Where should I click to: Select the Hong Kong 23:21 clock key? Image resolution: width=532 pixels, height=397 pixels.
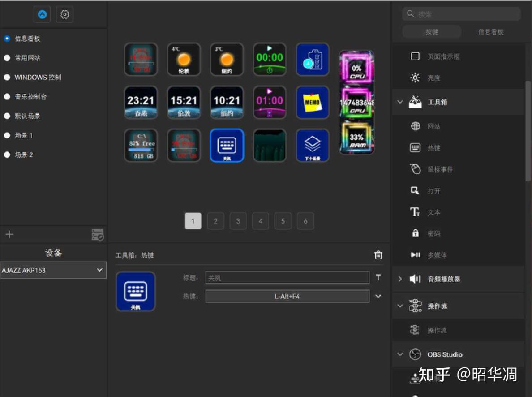[x=141, y=103]
